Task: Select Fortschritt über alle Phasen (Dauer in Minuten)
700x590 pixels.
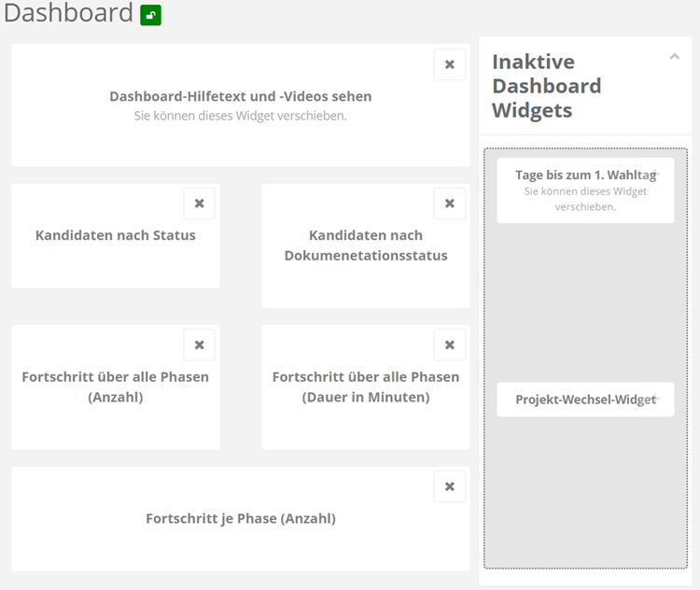Action: tap(366, 387)
